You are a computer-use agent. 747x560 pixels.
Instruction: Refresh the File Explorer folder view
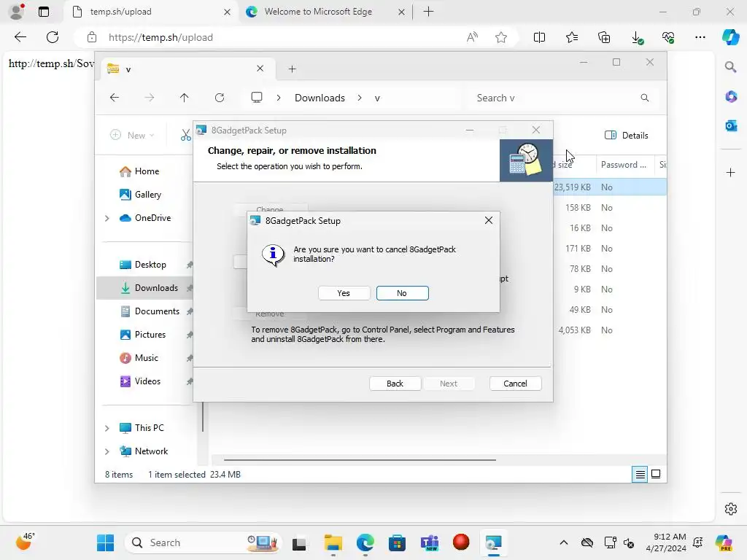coord(220,98)
